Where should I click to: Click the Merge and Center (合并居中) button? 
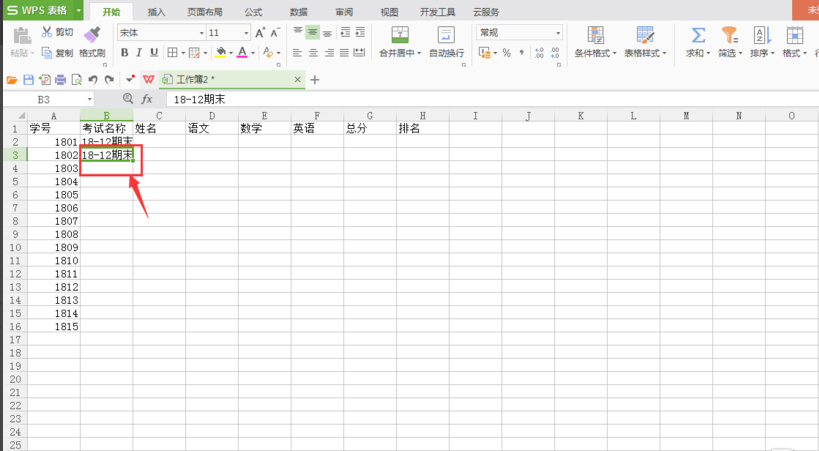coord(400,42)
